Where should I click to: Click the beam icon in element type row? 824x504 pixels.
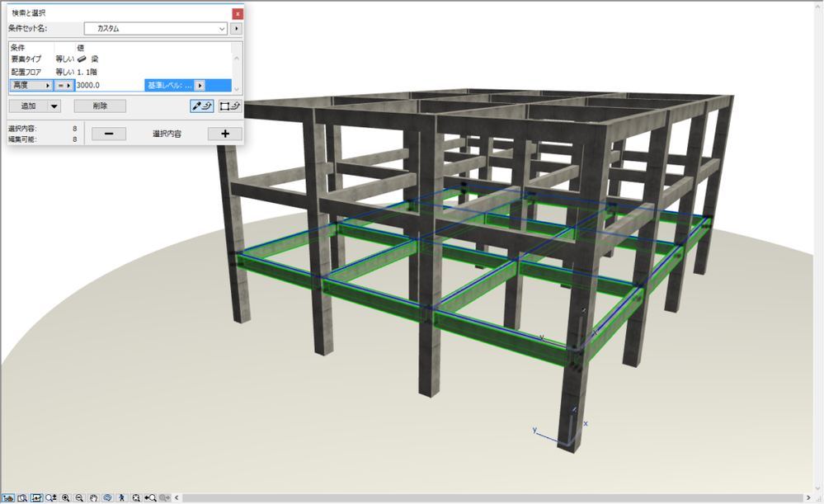coord(82,59)
